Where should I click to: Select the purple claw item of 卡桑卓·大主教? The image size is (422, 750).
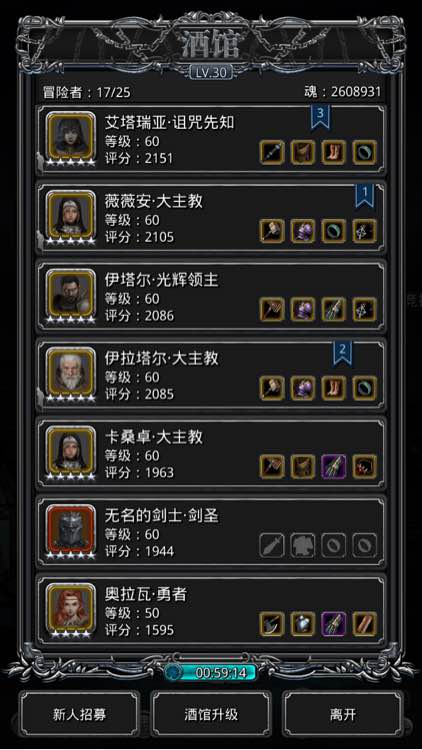[x=334, y=466]
